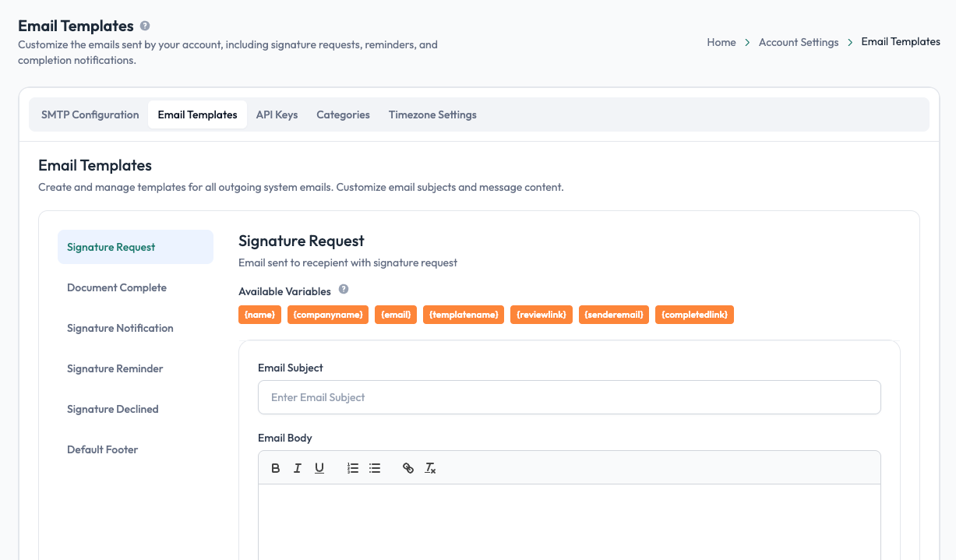Go to the Timezone Settings tab
956x560 pixels.
click(x=432, y=114)
